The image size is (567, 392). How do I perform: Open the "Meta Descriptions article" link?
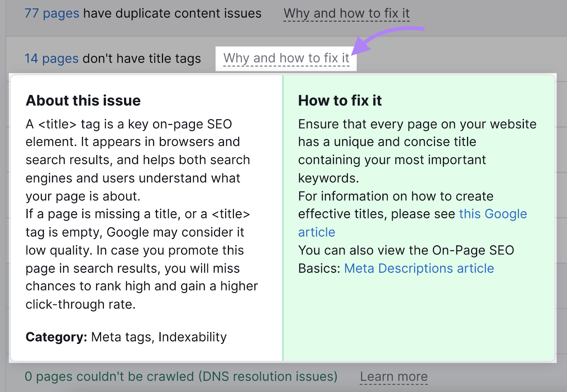(419, 268)
